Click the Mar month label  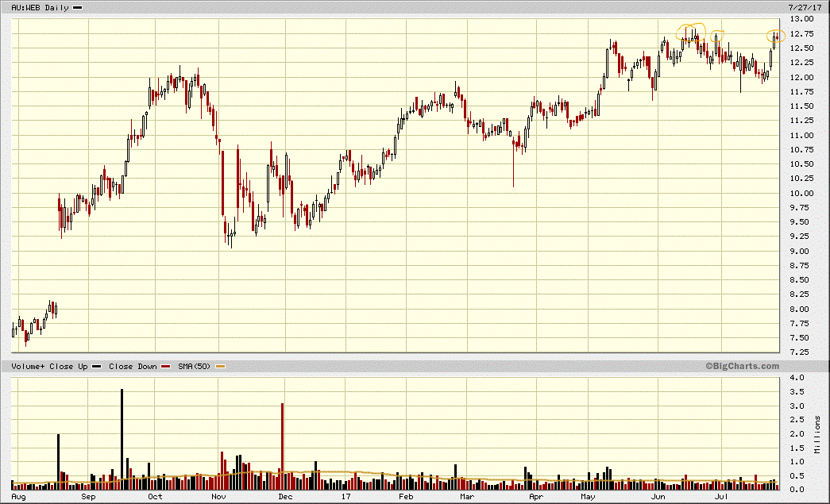point(467,497)
